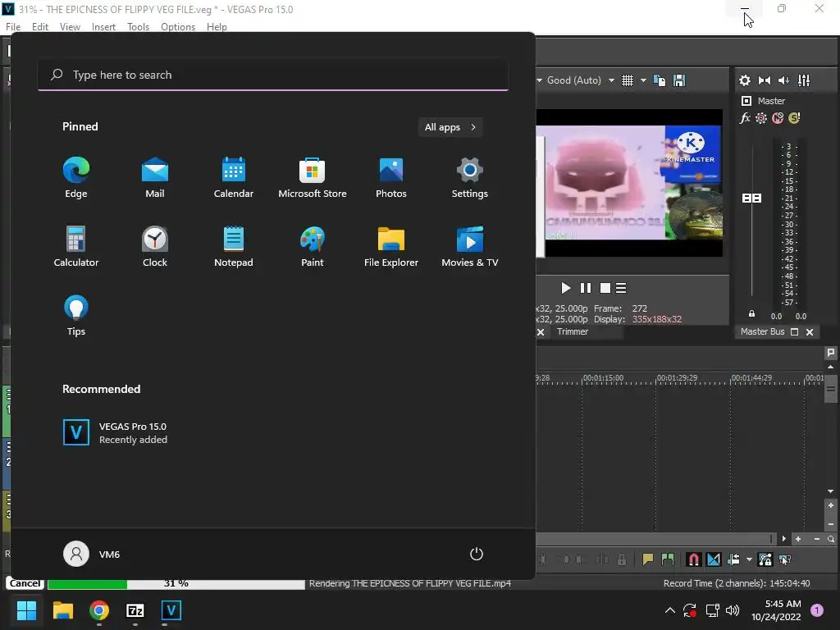840x630 pixels.
Task: Copy preview snapshot to clipboard
Action: pyautogui.click(x=660, y=80)
